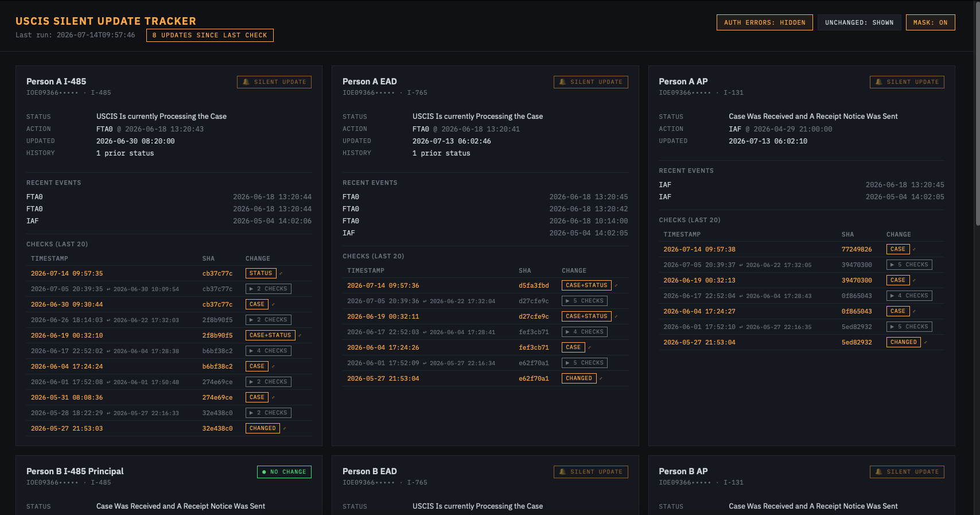Toggle the AUTH ERRORS: HIDDEN filter
Image resolution: width=980 pixels, height=515 pixels.
(764, 22)
